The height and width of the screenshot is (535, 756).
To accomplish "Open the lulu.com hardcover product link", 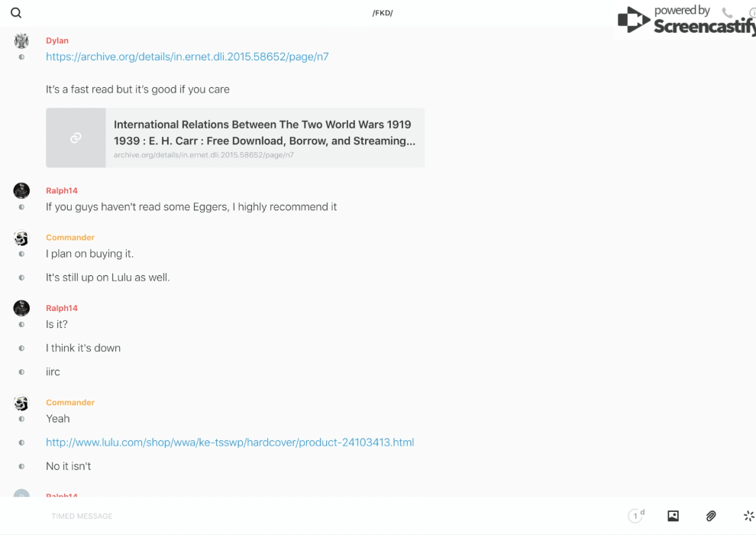I will click(x=230, y=443).
